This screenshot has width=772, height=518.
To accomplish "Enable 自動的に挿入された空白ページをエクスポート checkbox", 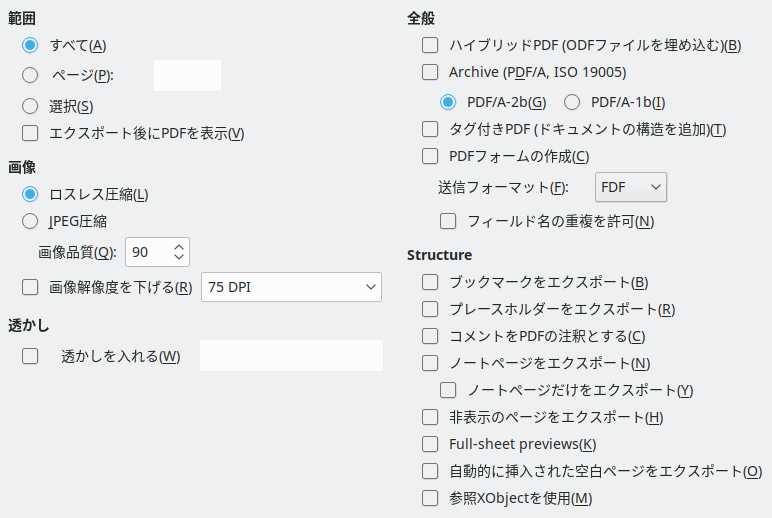I will click(430, 471).
